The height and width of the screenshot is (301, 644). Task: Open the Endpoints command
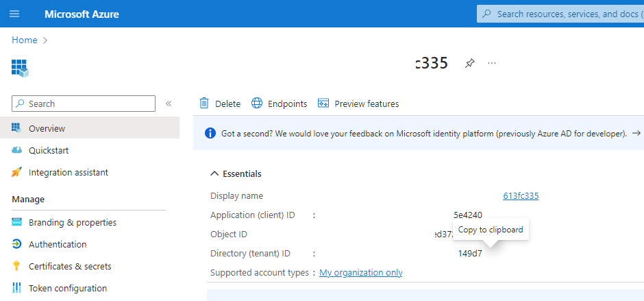pos(287,104)
